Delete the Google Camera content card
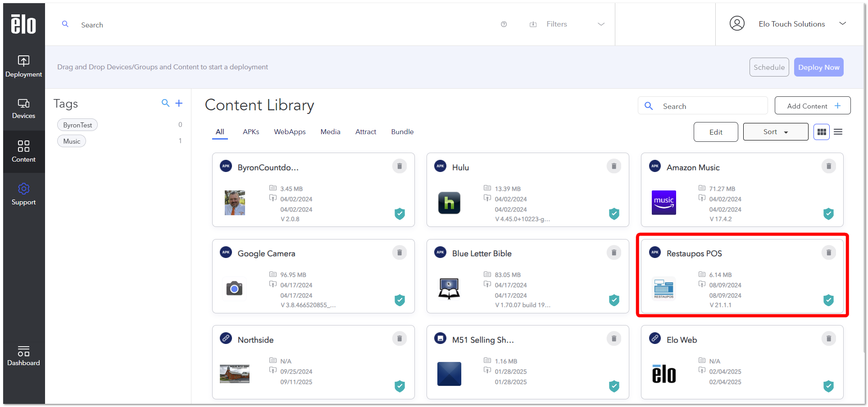 point(400,253)
